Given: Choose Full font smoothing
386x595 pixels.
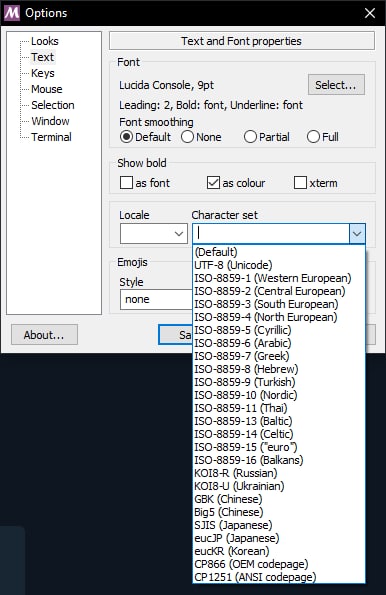Looking at the screenshot, I should (x=323, y=137).
